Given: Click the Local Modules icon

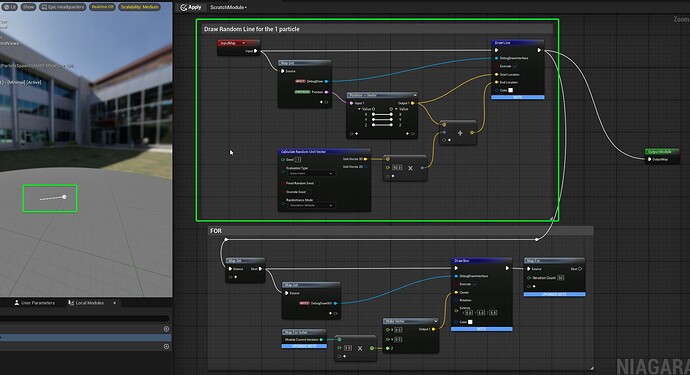Looking at the screenshot, I should pos(71,303).
